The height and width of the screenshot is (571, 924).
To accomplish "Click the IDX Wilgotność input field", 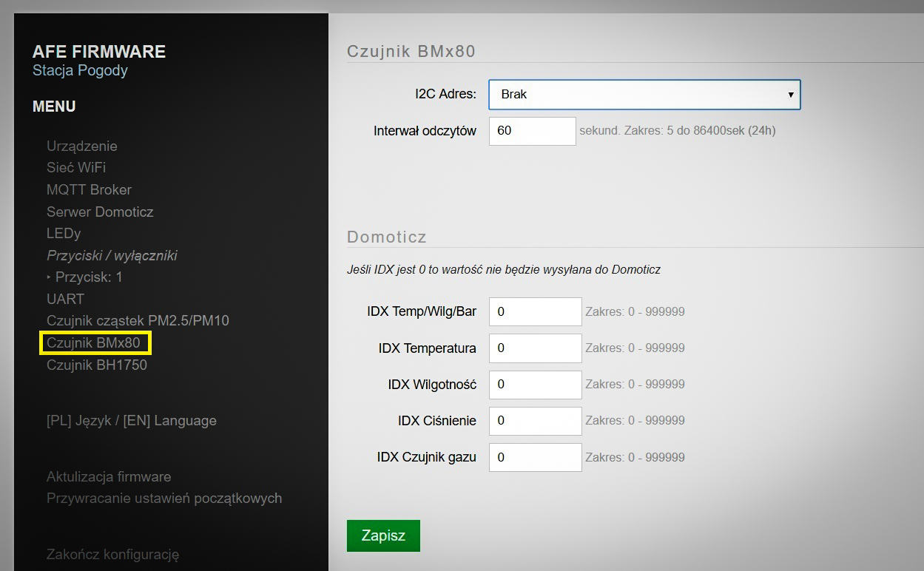I will point(535,384).
